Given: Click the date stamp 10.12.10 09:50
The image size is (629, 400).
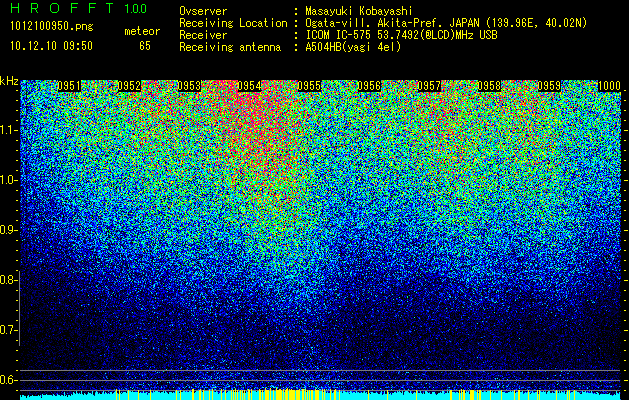Looking at the screenshot, I should (51, 46).
